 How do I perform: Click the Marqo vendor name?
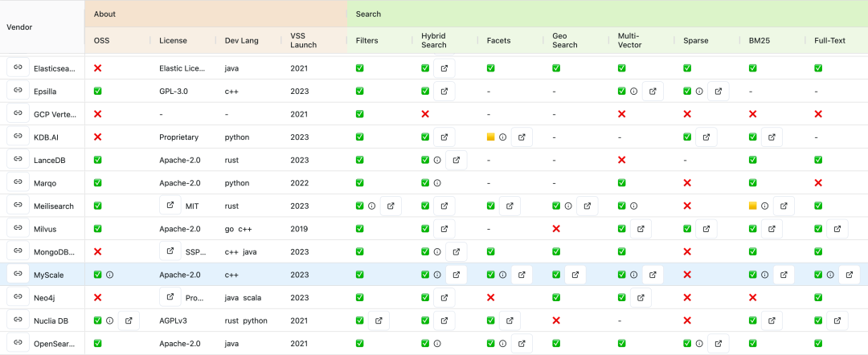47,183
